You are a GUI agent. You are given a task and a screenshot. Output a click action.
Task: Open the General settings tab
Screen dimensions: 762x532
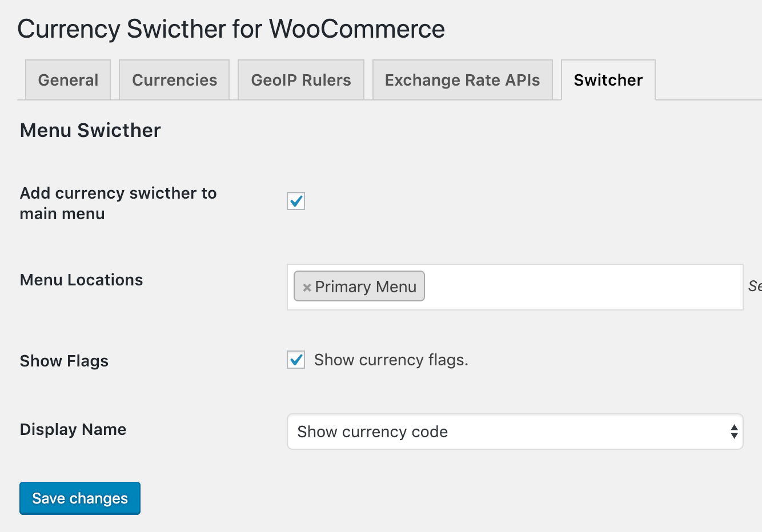click(68, 80)
